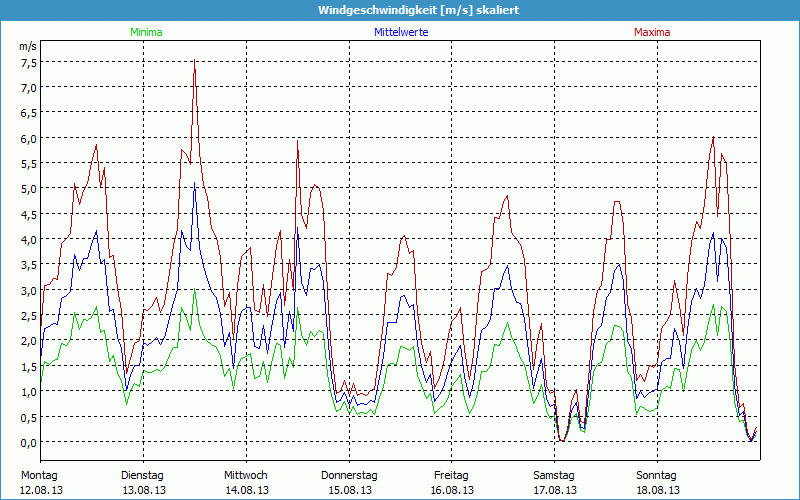
Task: Click the '6,0' y-axis value
Action: click(29, 139)
